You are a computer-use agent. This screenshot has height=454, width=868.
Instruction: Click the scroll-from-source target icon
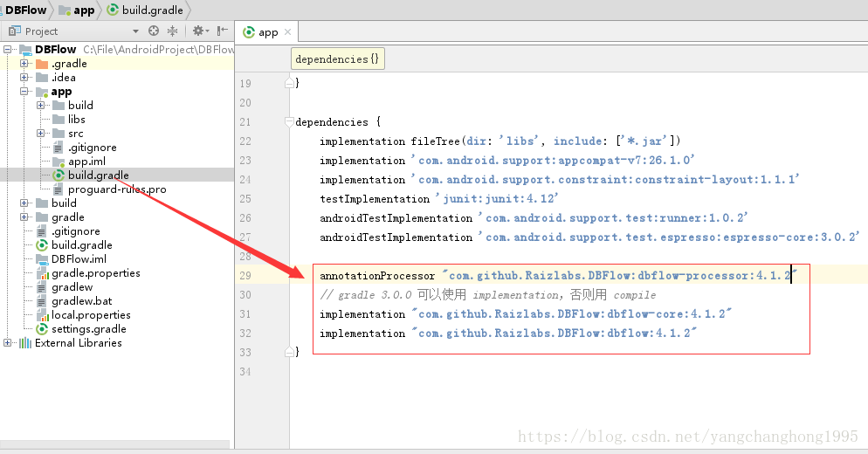tap(154, 31)
